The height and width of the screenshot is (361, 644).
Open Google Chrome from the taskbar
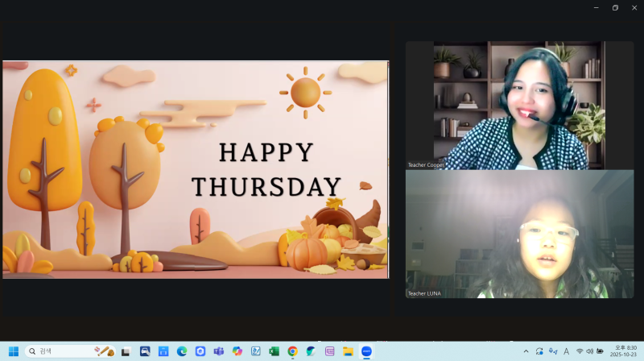[292, 351]
